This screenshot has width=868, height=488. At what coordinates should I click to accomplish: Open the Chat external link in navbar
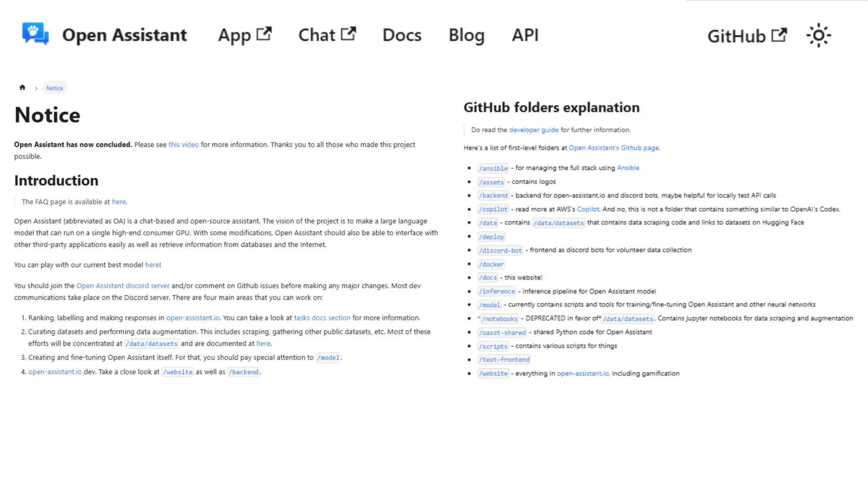[327, 35]
